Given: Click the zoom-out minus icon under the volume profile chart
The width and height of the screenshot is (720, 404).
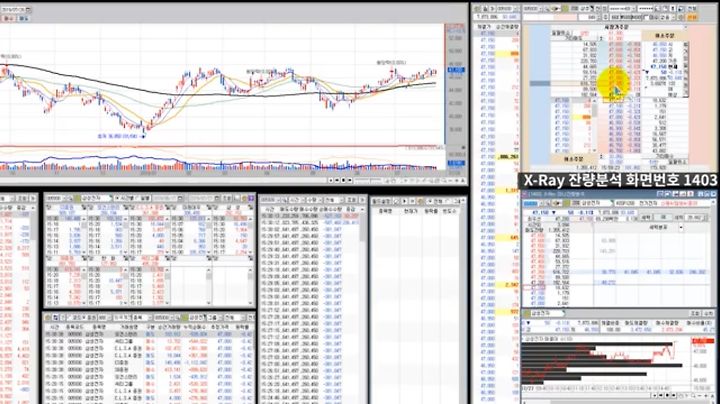Looking at the screenshot, I should [699, 396].
